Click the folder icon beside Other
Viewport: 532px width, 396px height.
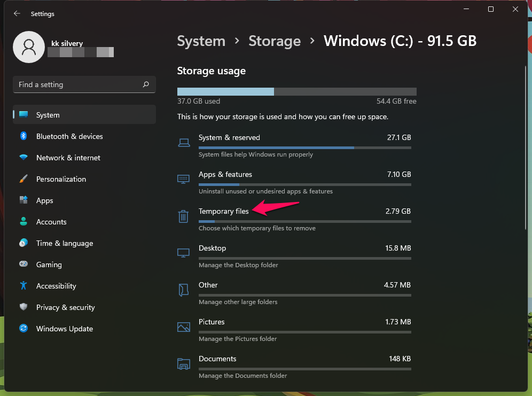click(x=184, y=290)
